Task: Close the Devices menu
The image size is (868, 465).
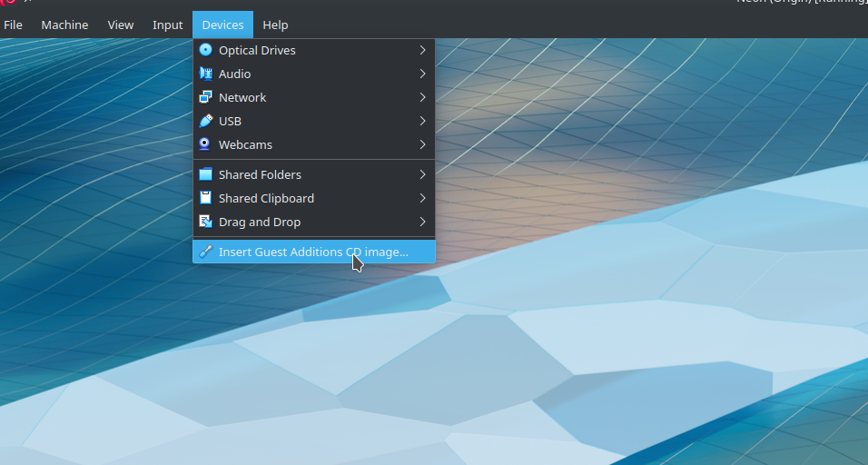Action: tap(222, 25)
